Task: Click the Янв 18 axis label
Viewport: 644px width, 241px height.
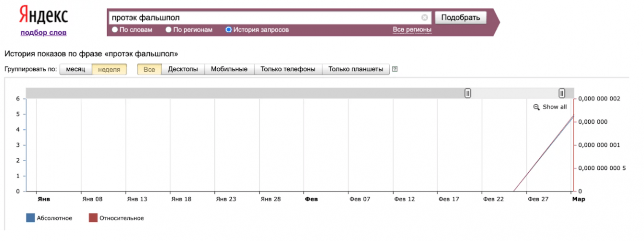Action: [182, 199]
